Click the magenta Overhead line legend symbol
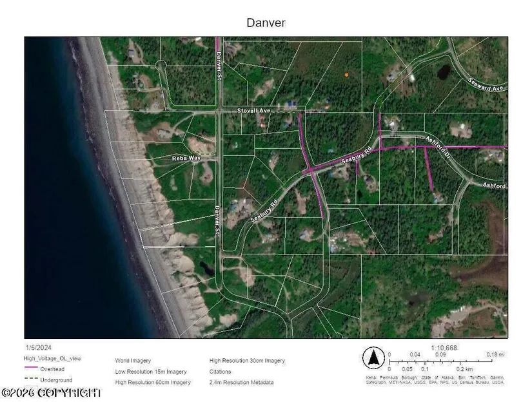The height and width of the screenshot is (411, 532). [x=32, y=370]
